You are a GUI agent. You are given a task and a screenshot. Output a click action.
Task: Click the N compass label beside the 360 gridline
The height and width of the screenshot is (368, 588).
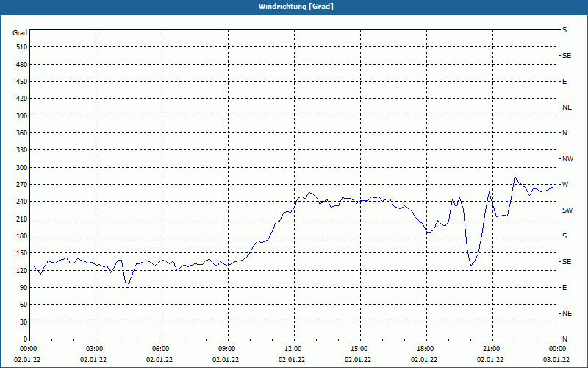[x=564, y=133]
